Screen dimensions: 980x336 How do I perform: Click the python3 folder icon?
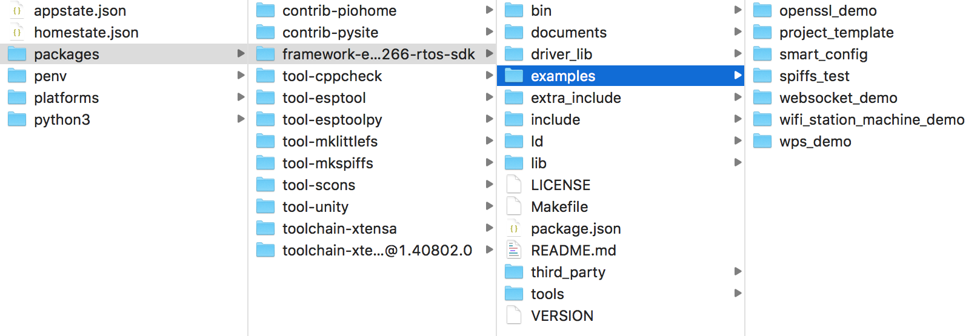[17, 120]
